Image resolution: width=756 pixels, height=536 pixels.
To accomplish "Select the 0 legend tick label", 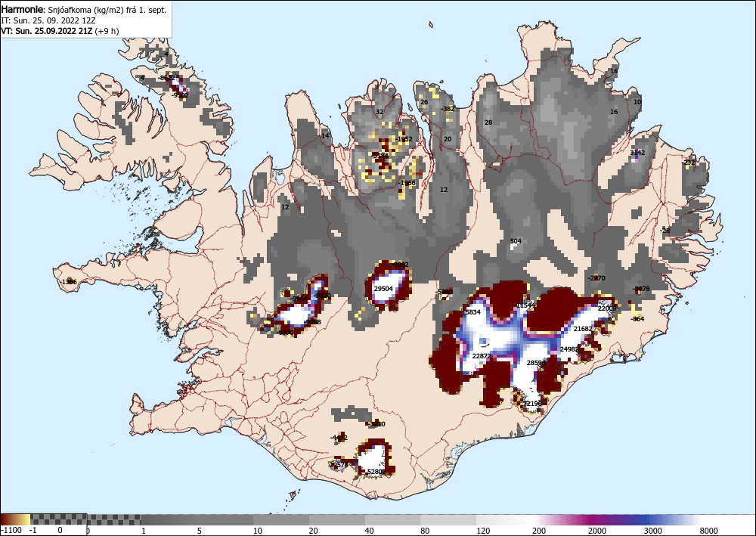I will (x=60, y=530).
